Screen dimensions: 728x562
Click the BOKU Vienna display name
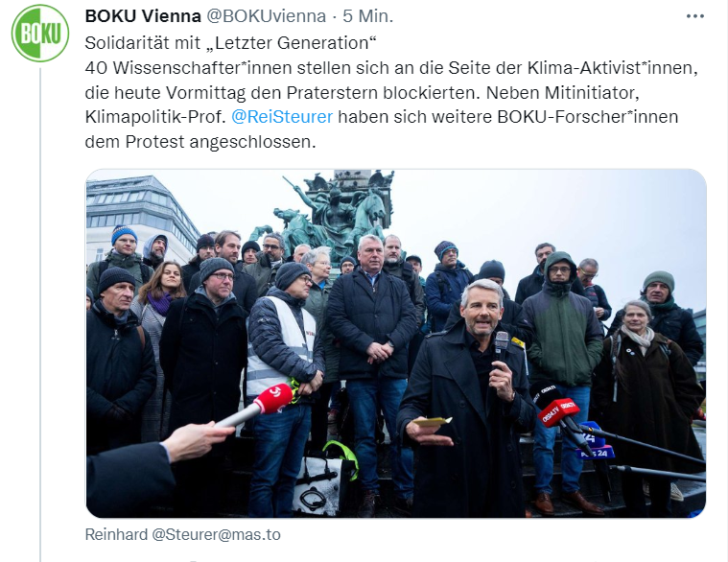(143, 16)
